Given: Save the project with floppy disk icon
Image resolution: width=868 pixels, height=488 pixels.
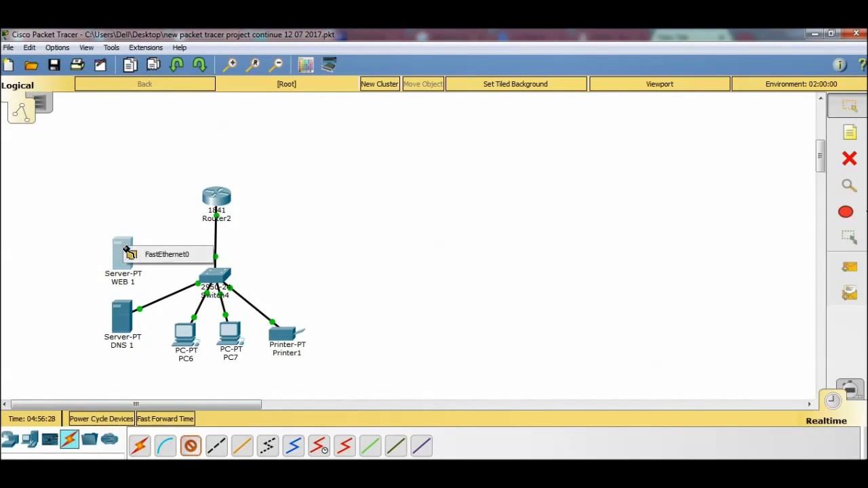Looking at the screenshot, I should click(54, 65).
